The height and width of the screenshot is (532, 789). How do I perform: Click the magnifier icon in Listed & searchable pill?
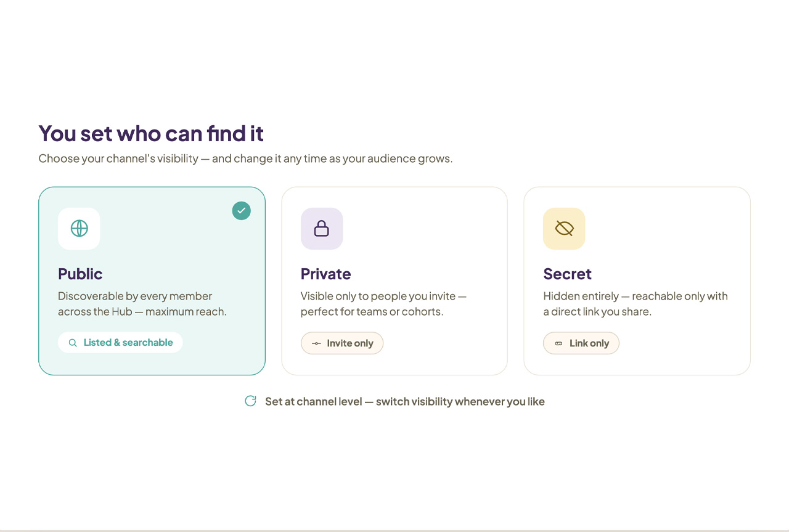tap(73, 343)
